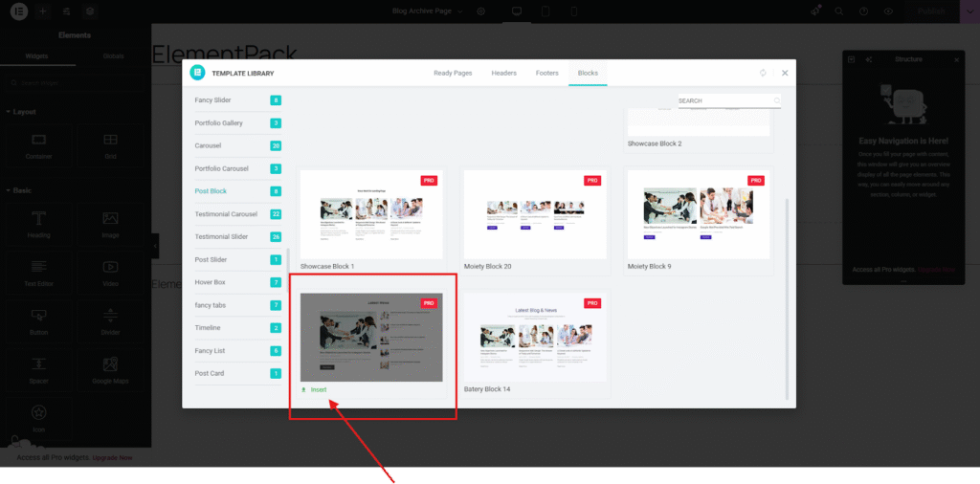Open the Blocks tab
The height and width of the screenshot is (484, 980).
click(588, 73)
